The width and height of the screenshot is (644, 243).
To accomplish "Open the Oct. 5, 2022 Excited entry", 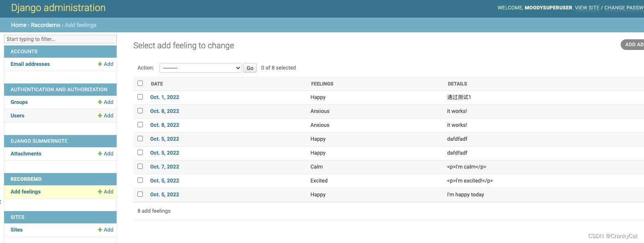I will click(x=164, y=181).
